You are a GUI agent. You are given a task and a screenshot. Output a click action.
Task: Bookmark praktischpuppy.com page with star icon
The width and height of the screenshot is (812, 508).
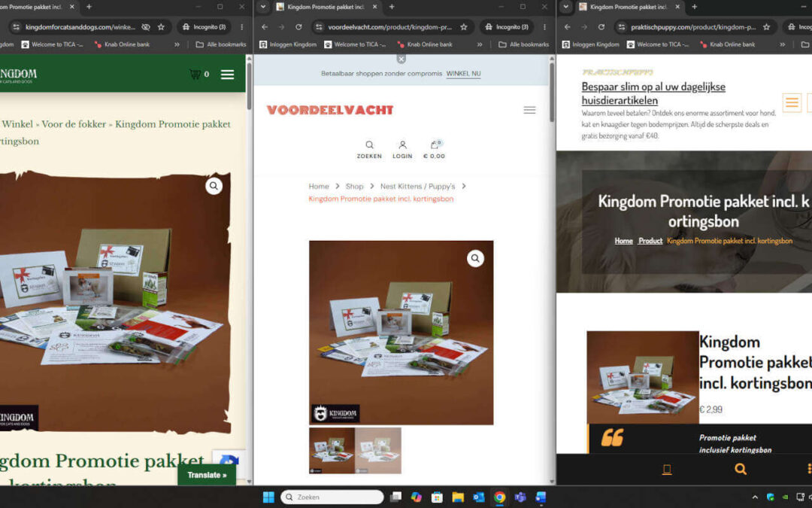[x=766, y=27]
